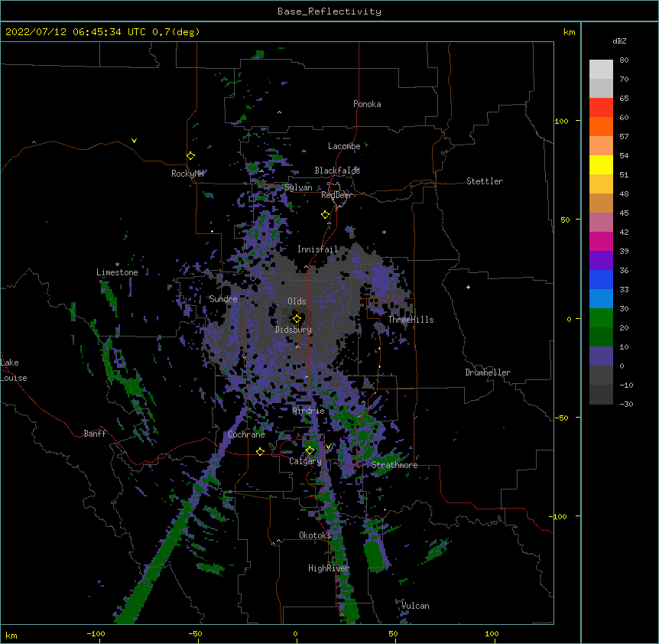Click the Didsbury town label

294,330
